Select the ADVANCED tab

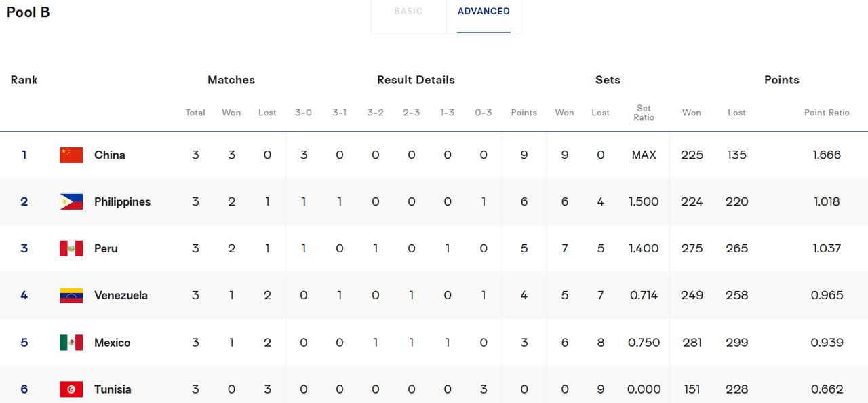click(484, 12)
